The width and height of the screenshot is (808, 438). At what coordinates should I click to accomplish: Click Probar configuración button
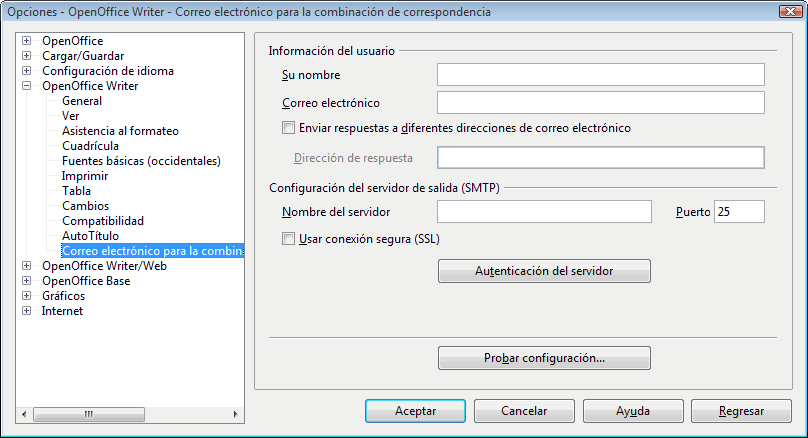click(x=544, y=358)
